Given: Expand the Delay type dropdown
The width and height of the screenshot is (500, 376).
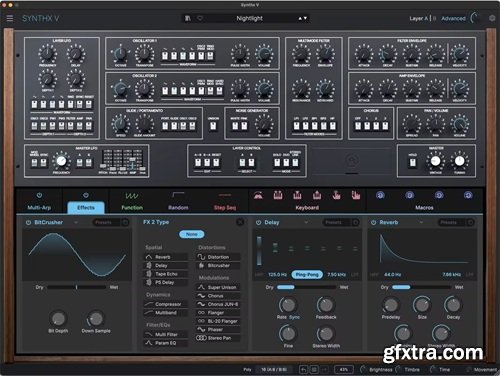Looking at the screenshot, I should coord(306,222).
